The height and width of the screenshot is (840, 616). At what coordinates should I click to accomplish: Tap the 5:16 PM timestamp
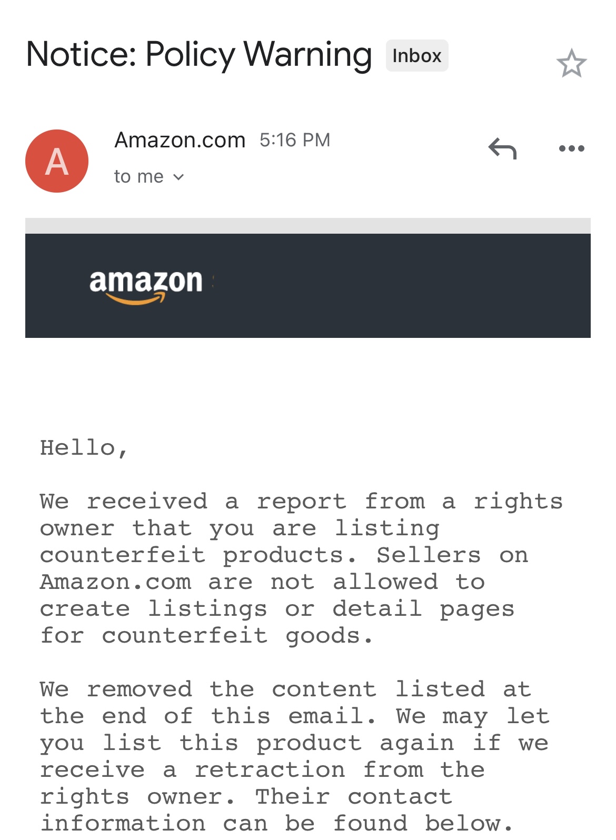[295, 140]
